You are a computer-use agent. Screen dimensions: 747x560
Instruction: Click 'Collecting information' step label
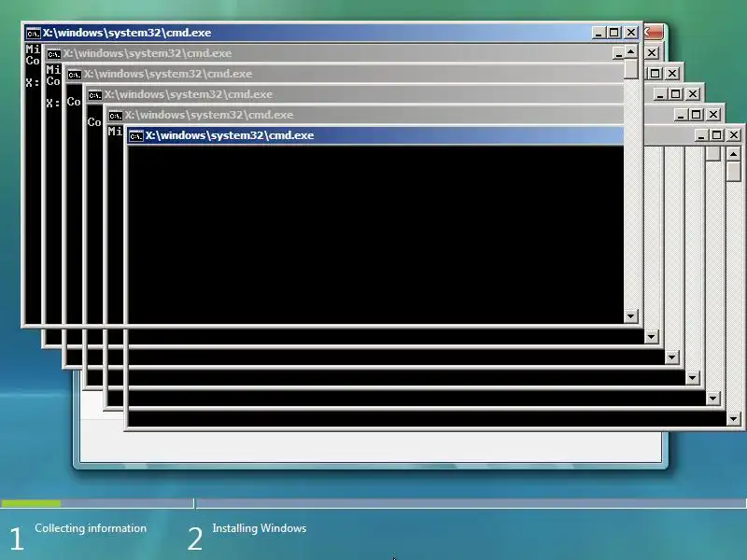(x=91, y=528)
